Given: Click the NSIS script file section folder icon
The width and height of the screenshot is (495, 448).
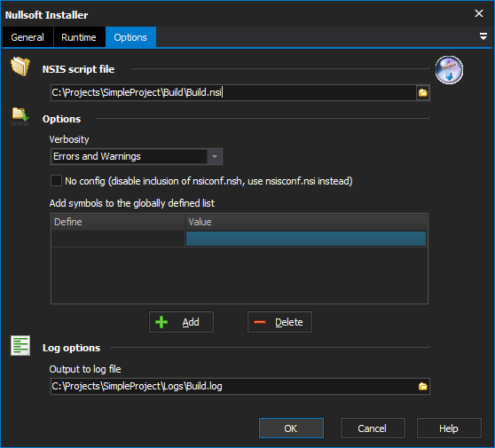Looking at the screenshot, I should [x=20, y=67].
